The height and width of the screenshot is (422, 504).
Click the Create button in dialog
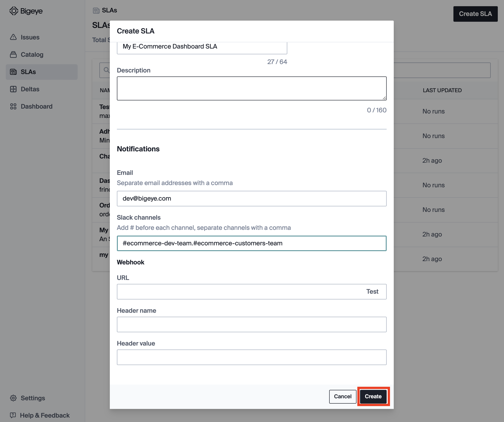coord(373,396)
